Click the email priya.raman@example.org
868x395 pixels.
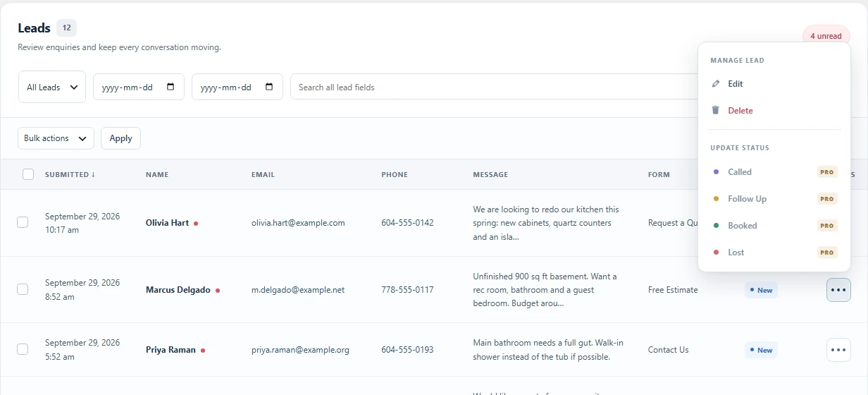click(x=300, y=350)
